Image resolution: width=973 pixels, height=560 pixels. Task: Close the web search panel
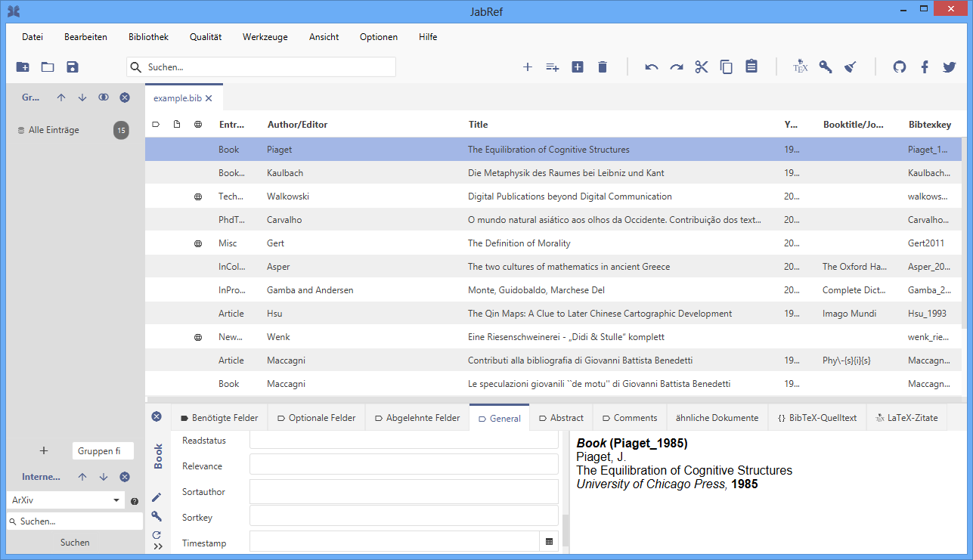(x=125, y=477)
